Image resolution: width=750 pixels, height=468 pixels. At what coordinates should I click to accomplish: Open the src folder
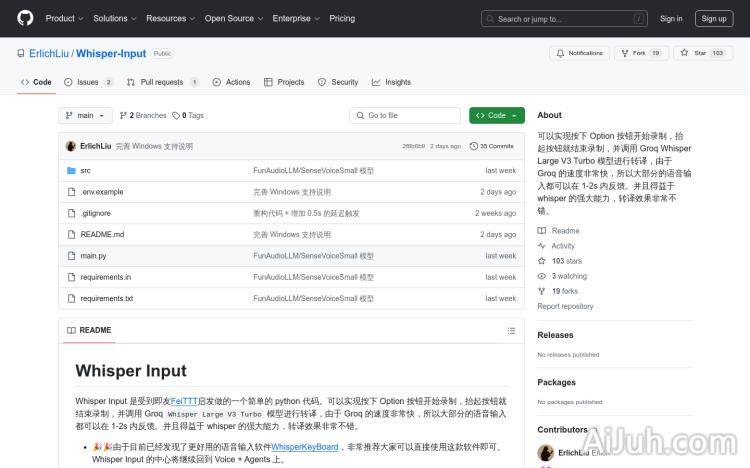85,171
